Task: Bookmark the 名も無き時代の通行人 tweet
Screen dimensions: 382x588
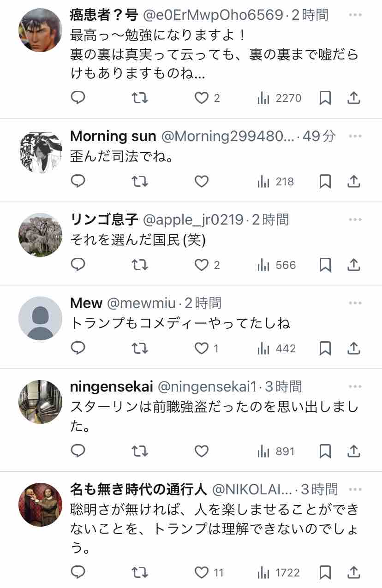Action: (x=325, y=573)
